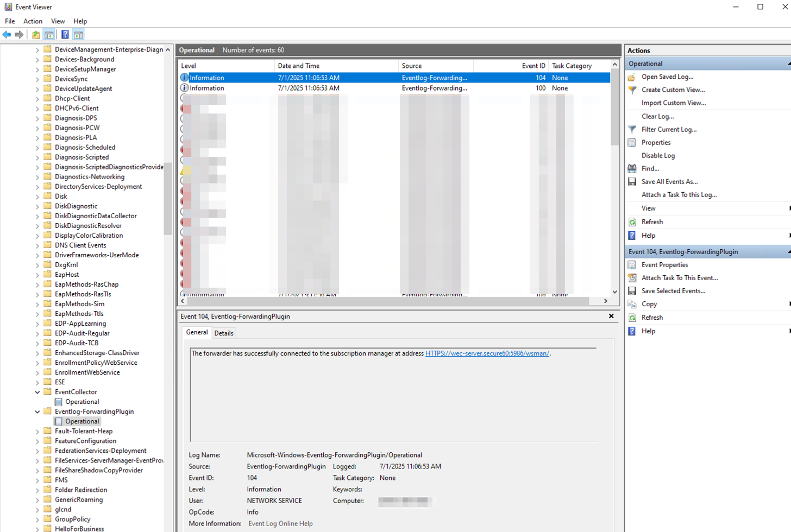Expand the EventCollector tree node

(37, 391)
